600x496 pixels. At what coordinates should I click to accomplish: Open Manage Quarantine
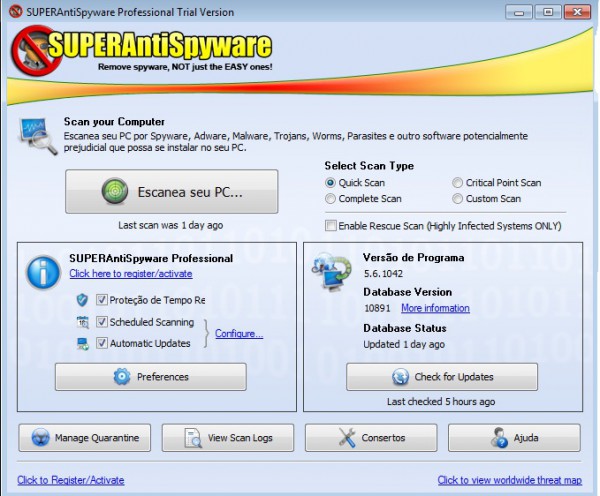[85, 438]
